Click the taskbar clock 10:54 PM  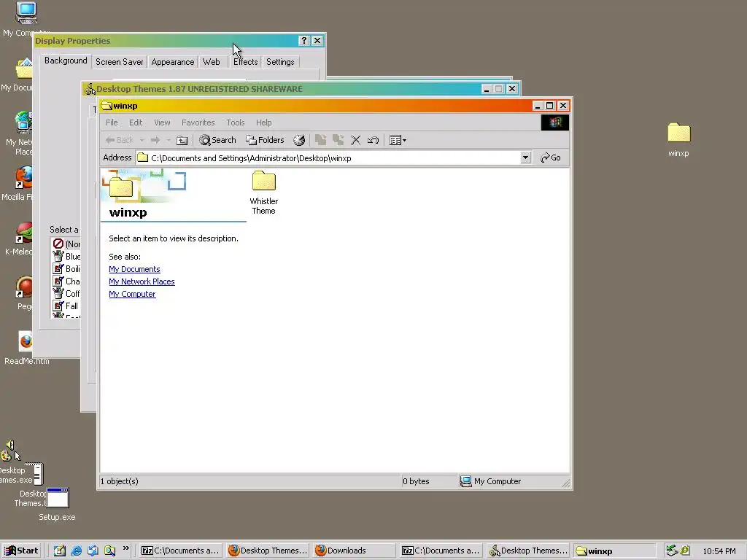click(719, 551)
